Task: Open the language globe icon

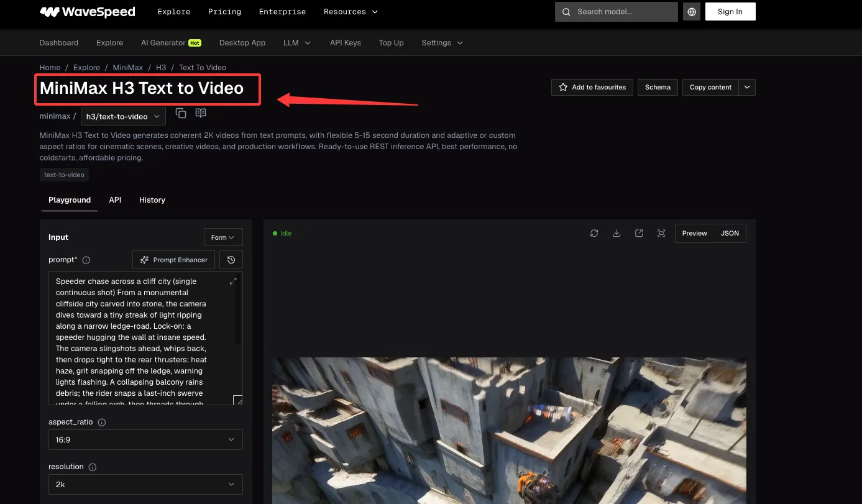Action: point(692,12)
